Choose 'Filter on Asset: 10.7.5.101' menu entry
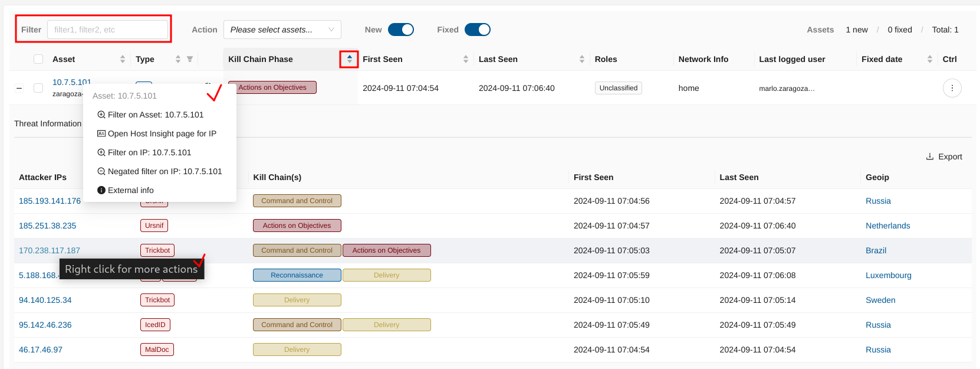The image size is (980, 369). [156, 115]
